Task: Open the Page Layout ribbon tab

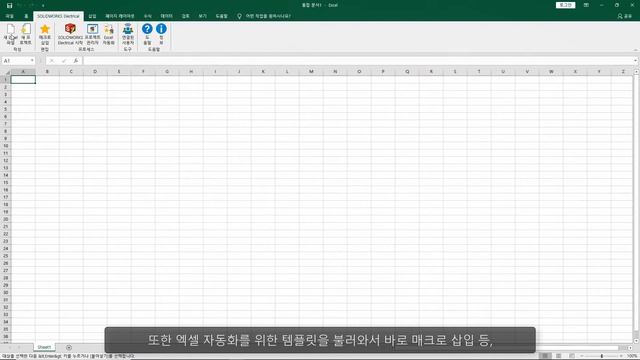Action: (x=120, y=16)
